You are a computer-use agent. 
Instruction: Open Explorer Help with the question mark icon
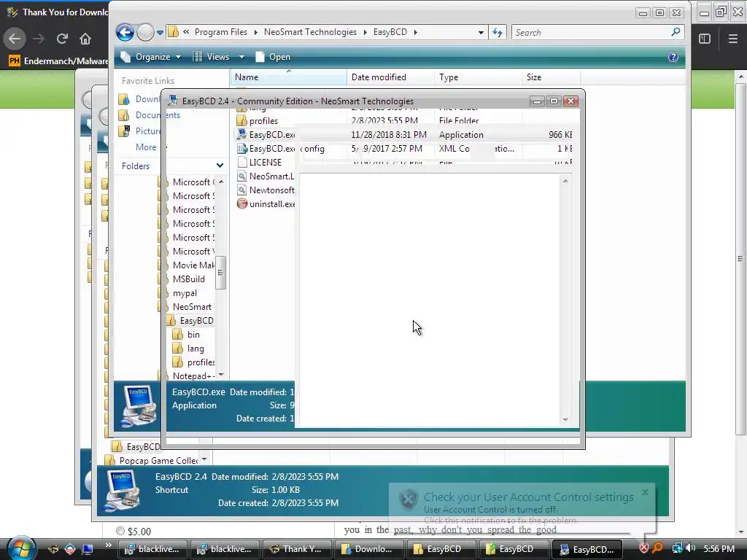[x=673, y=57]
